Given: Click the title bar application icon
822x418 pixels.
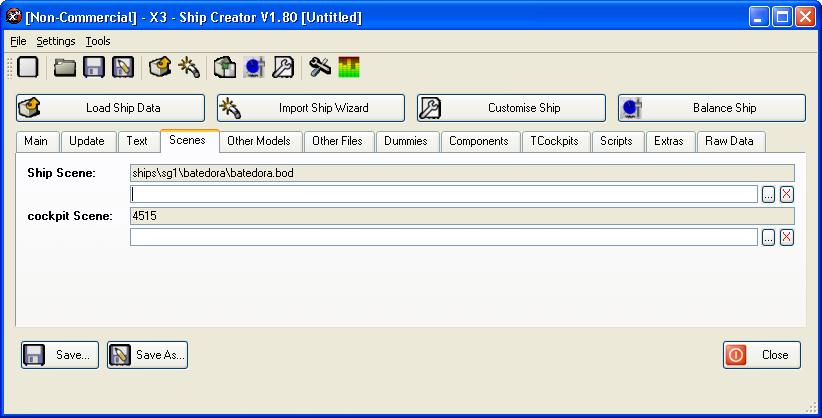Looking at the screenshot, I should pyautogui.click(x=14, y=16).
